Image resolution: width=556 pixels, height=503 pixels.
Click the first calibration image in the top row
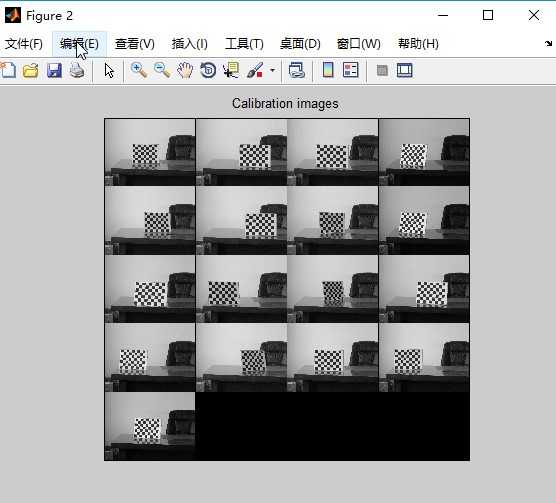(150, 152)
